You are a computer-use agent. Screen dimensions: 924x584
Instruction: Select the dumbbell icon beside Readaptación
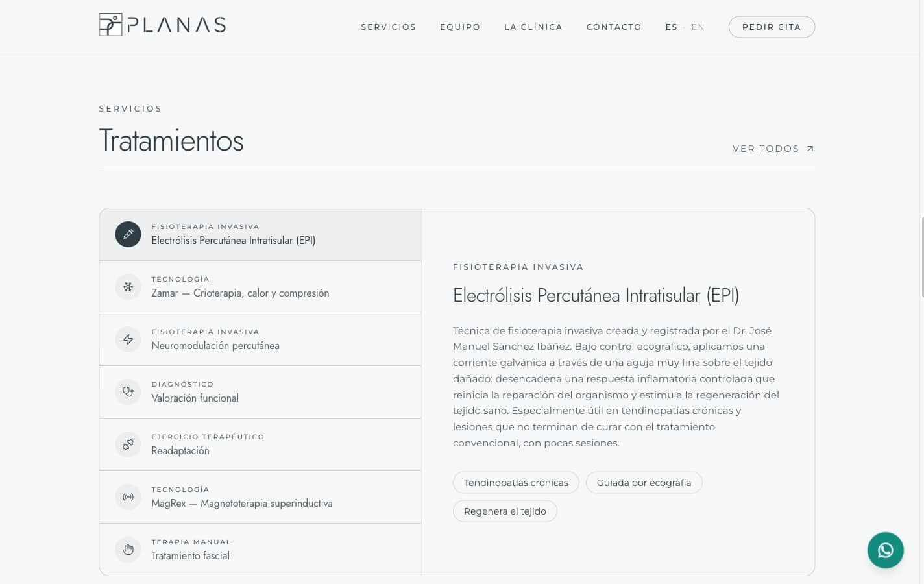pos(128,444)
